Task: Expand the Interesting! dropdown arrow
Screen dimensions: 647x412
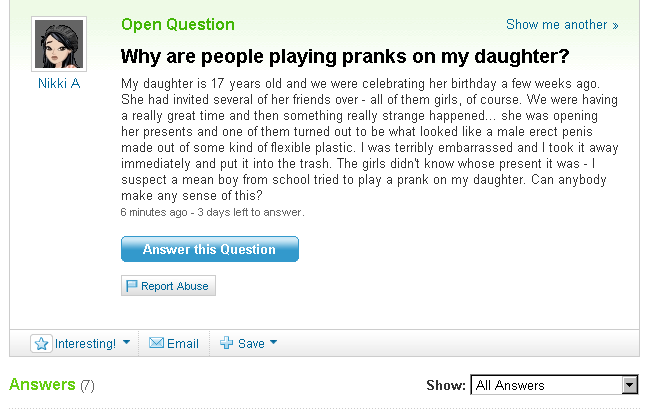Action: point(126,343)
